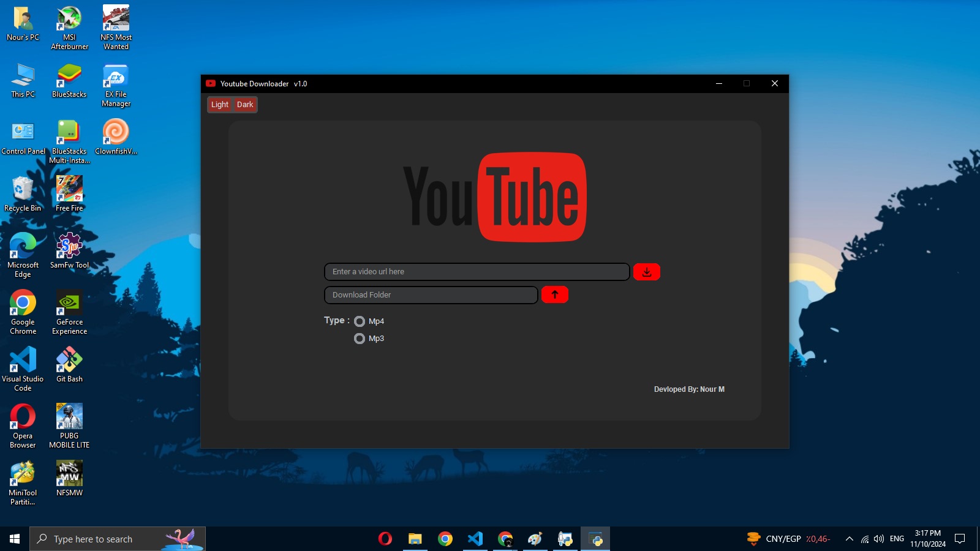Select the This PC desktop icon

[23, 81]
